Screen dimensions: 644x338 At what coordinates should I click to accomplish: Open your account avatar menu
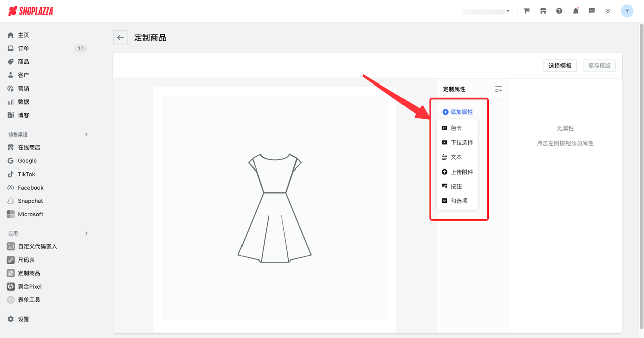pos(627,10)
